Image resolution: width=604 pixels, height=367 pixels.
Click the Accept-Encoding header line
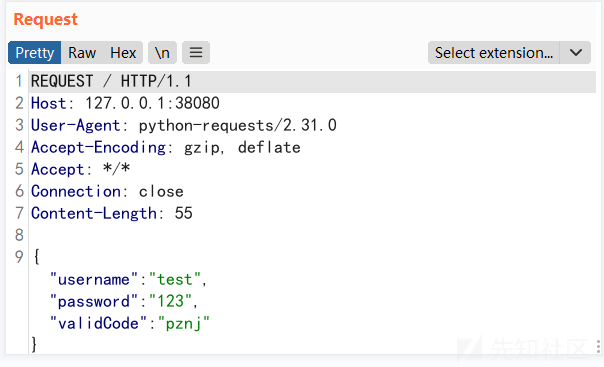[x=166, y=147]
